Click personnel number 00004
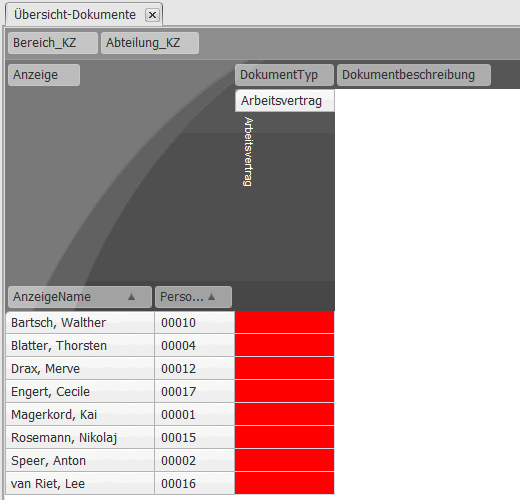 click(x=195, y=346)
